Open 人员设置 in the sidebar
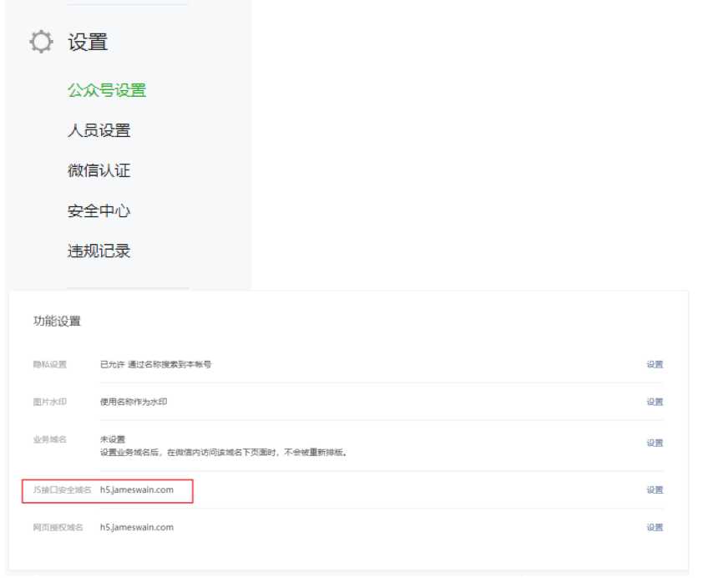Image resolution: width=728 pixels, height=578 pixels. pos(99,130)
